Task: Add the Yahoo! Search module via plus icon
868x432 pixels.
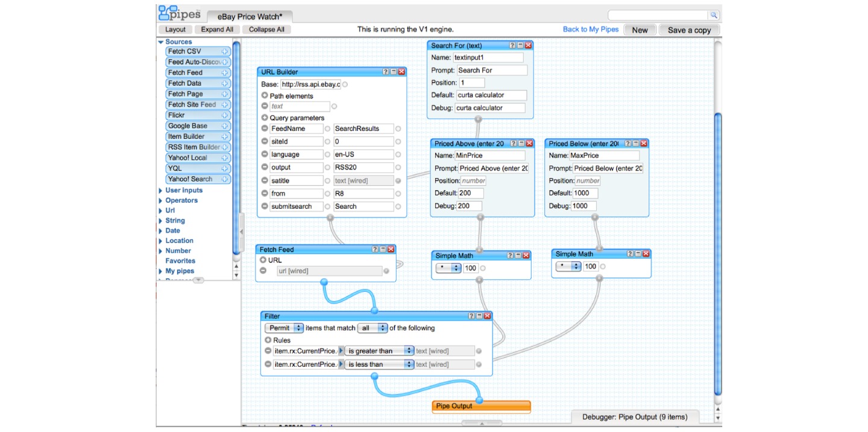Action: (x=225, y=179)
